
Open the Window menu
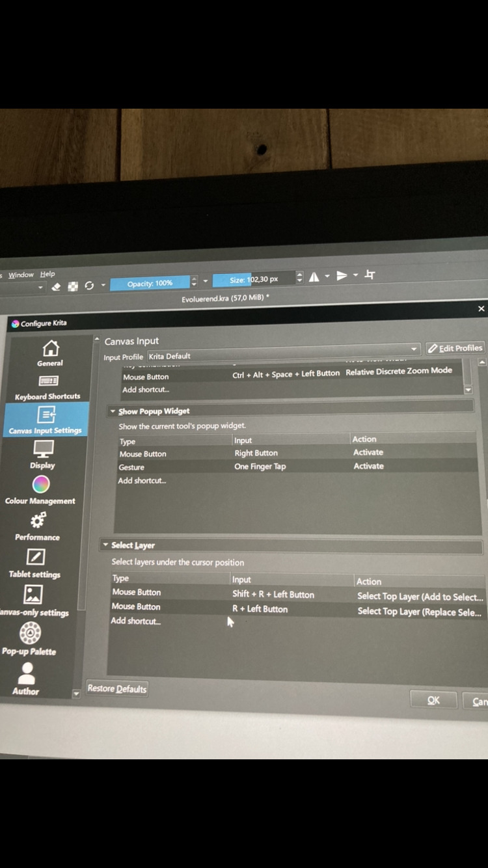(x=21, y=275)
